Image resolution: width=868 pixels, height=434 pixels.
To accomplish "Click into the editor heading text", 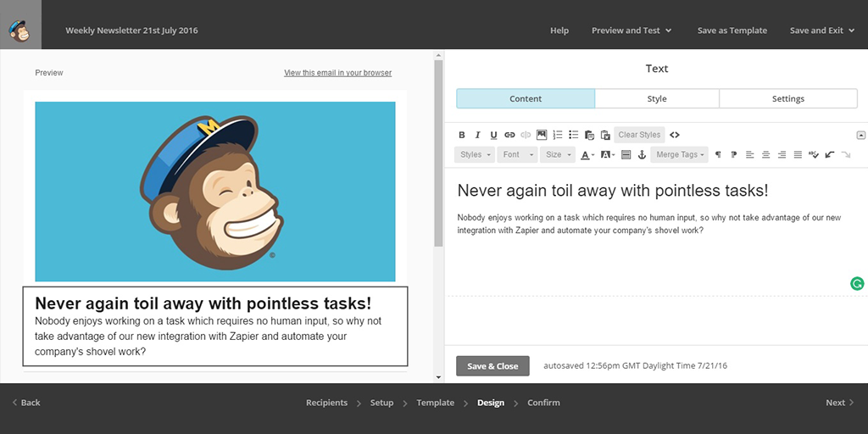I will 612,191.
